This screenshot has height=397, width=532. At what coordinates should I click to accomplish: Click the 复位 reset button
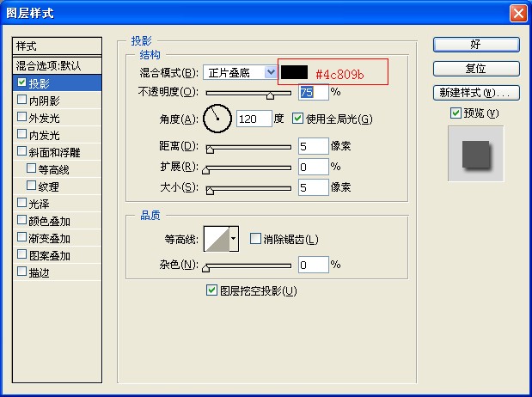point(476,69)
